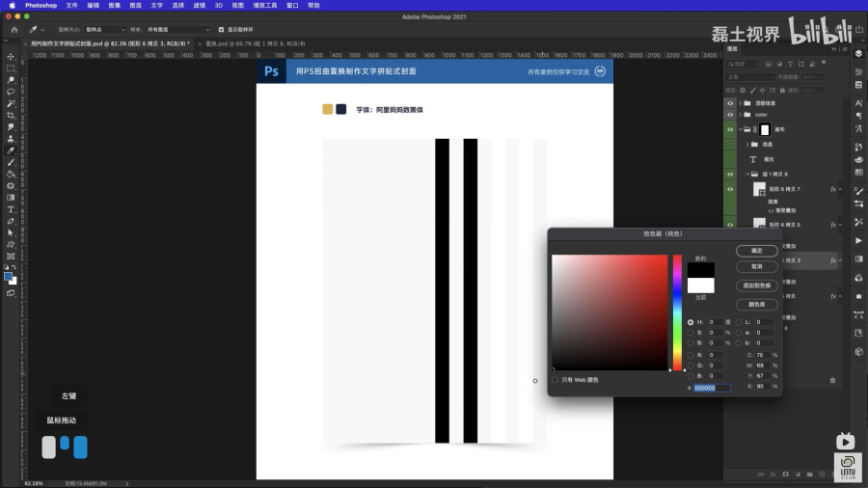
Task: Filter layers by pixel layer icon
Action: tap(769, 65)
